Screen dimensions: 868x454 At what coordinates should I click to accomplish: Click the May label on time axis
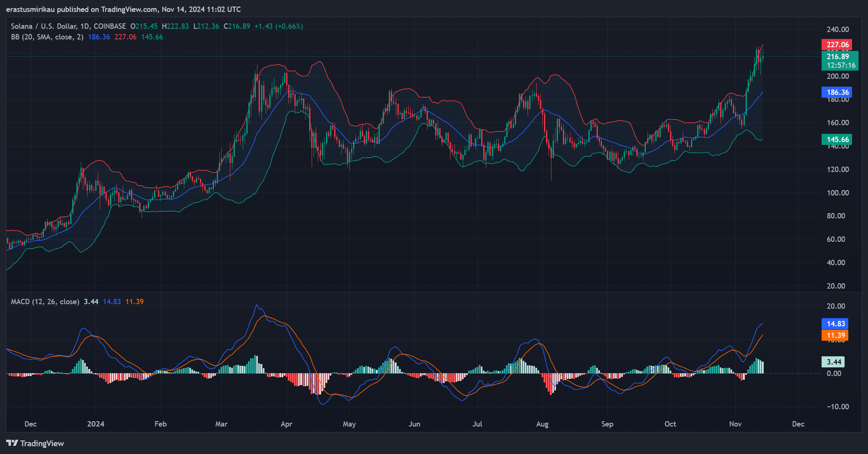[x=349, y=424]
